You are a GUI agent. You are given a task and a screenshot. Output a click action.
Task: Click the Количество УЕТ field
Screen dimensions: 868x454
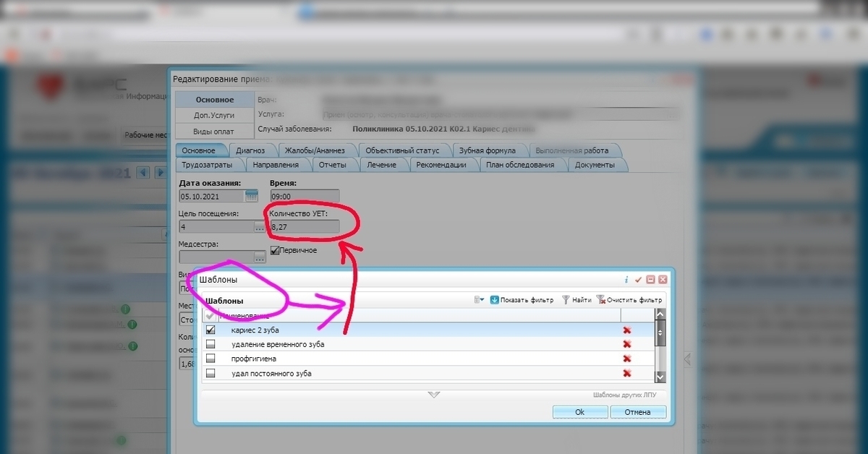(x=304, y=227)
